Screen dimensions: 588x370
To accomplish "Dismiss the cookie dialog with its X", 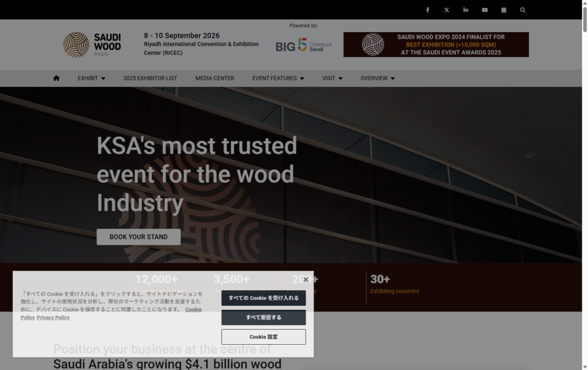I will [x=305, y=279].
